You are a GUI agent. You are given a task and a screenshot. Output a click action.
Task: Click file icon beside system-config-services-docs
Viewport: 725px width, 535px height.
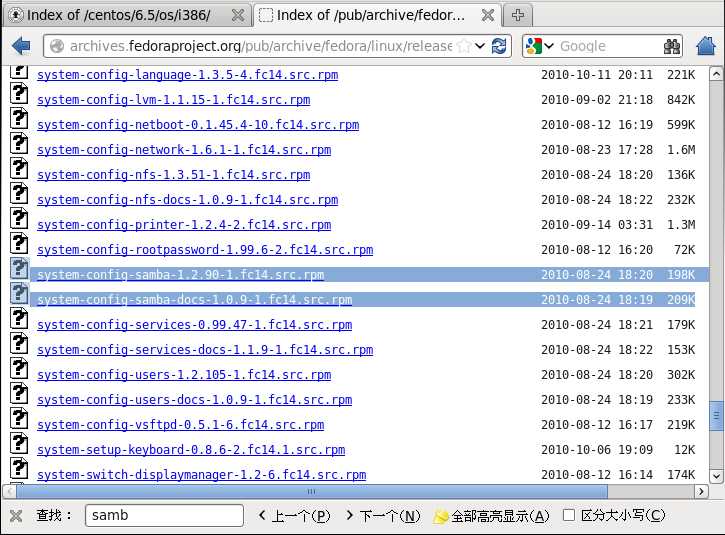pyautogui.click(x=19, y=343)
